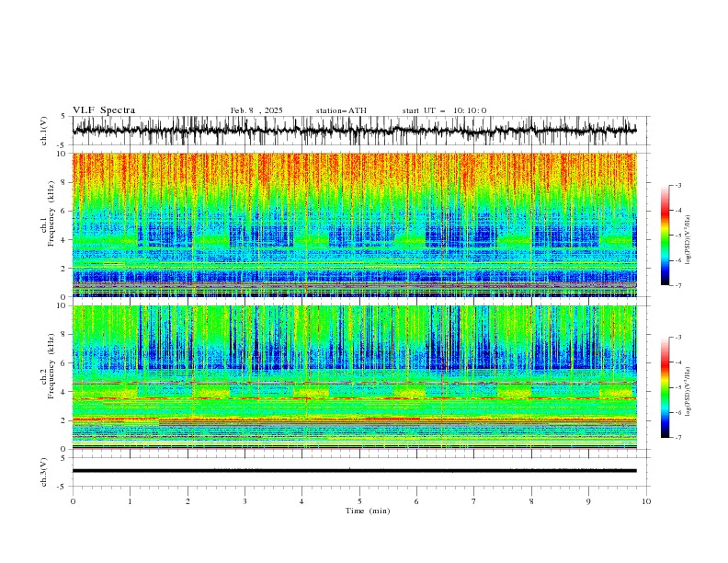Click the '-3' value on ch.1 color bar
Screen dimensions: 728x563
[677, 185]
